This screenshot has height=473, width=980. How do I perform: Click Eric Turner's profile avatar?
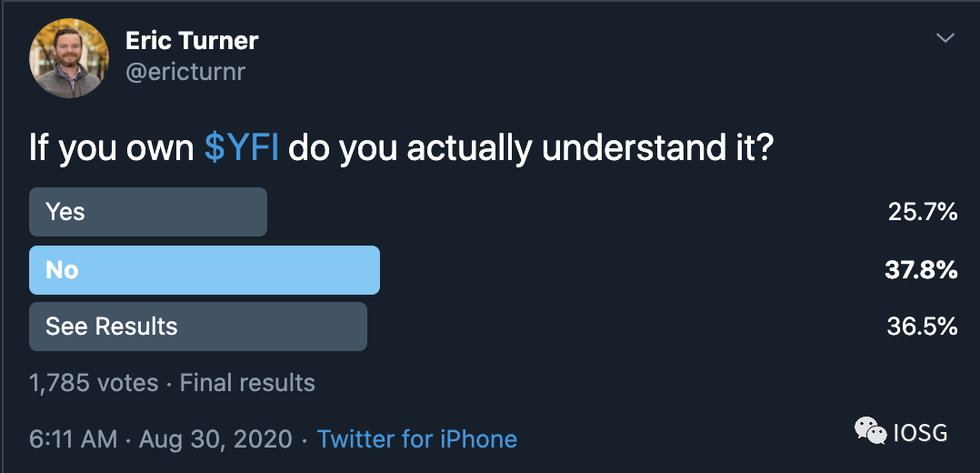click(x=70, y=56)
